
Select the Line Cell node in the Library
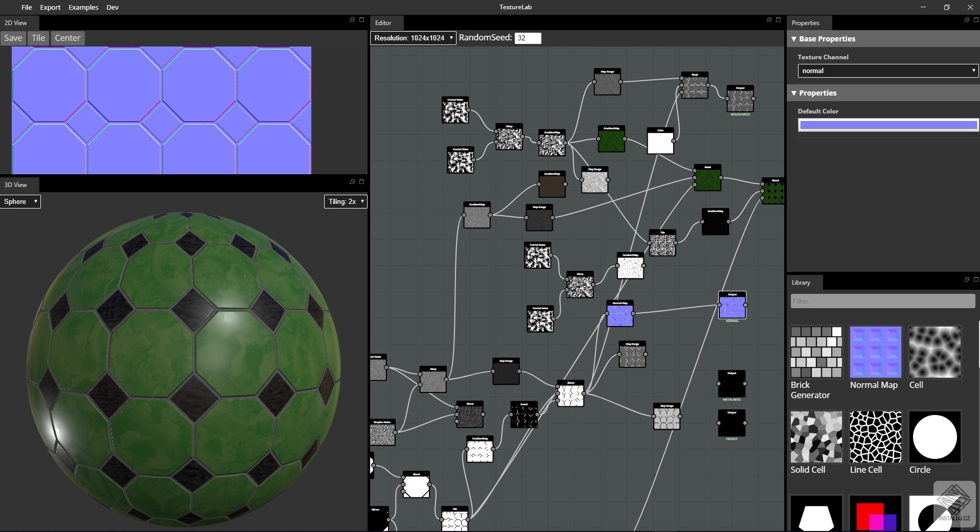click(875, 437)
